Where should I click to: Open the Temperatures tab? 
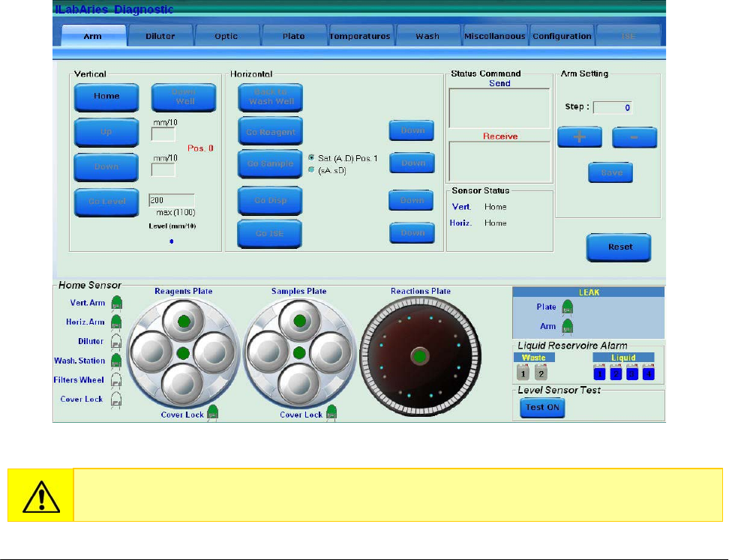pos(360,36)
